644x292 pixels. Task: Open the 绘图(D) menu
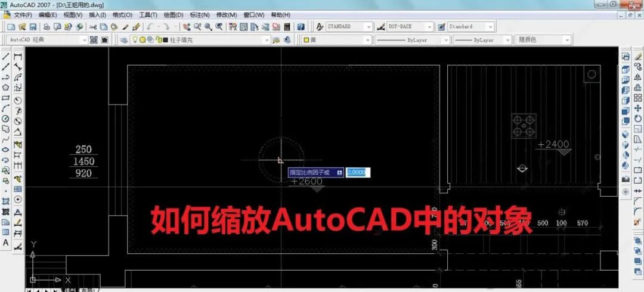tap(174, 15)
